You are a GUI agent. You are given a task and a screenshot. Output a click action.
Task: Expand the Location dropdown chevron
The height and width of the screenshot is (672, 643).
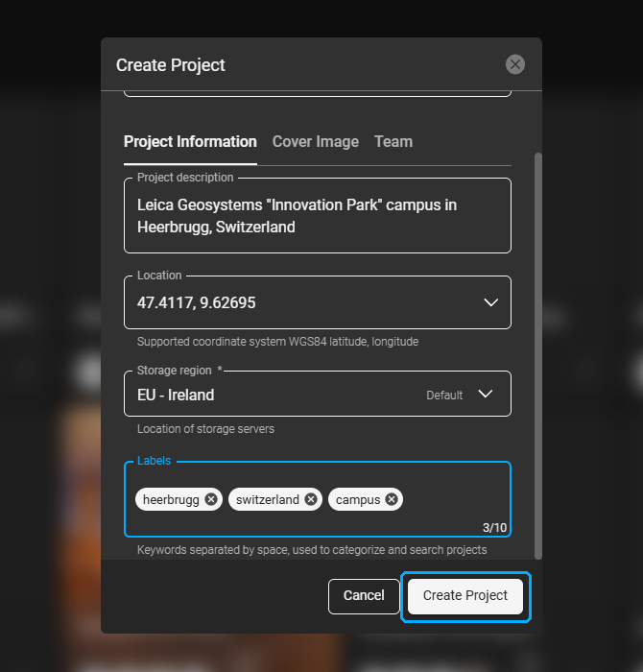click(490, 302)
